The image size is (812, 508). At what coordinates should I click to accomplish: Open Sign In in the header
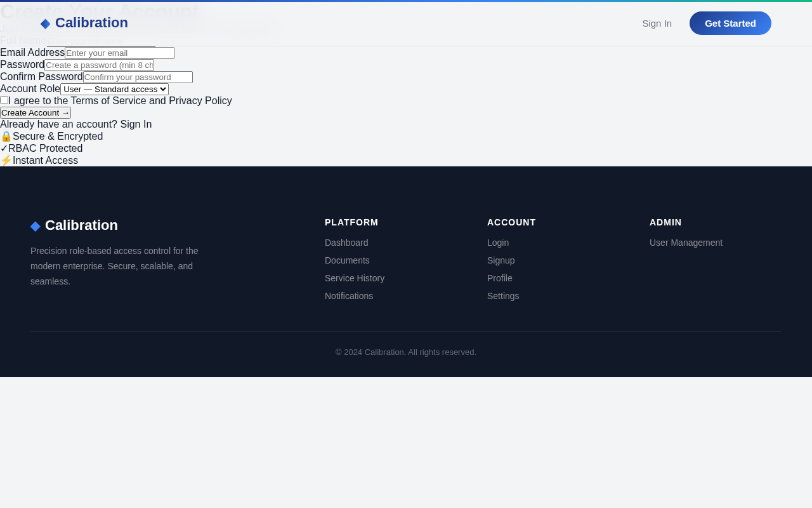[657, 23]
